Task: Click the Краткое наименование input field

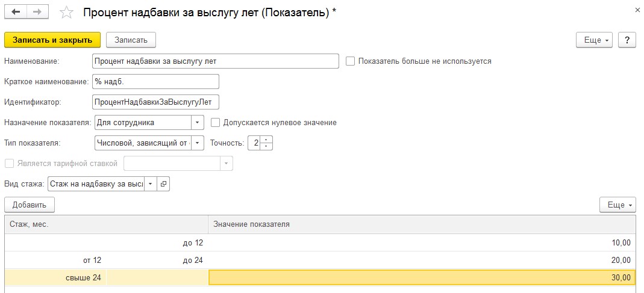Action: [x=155, y=82]
